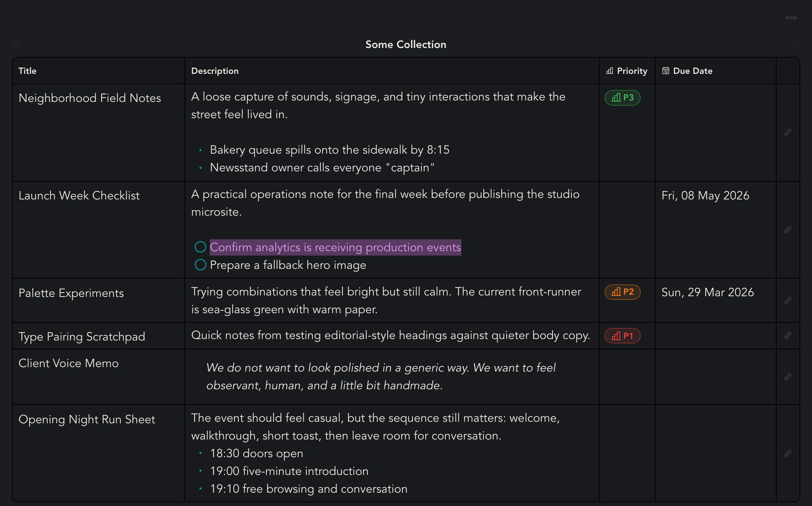Select the highlighted "Confirm analytics" text
812x506 pixels.
(335, 247)
